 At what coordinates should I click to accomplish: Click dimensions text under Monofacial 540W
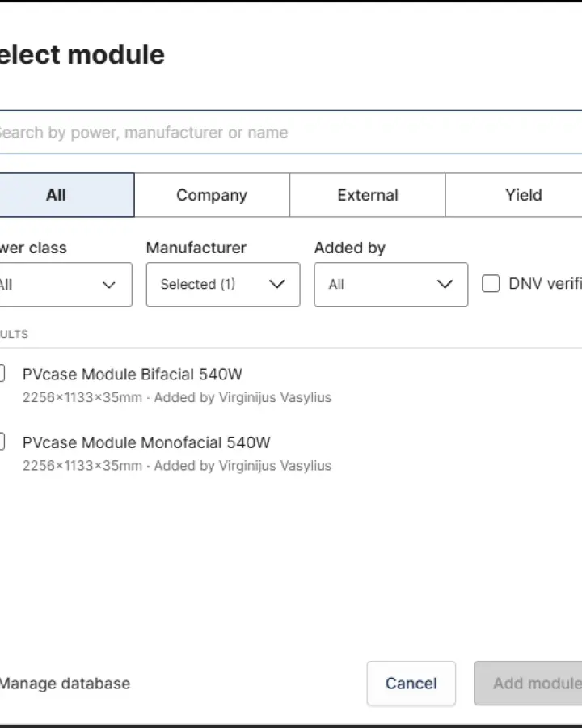[82, 466]
